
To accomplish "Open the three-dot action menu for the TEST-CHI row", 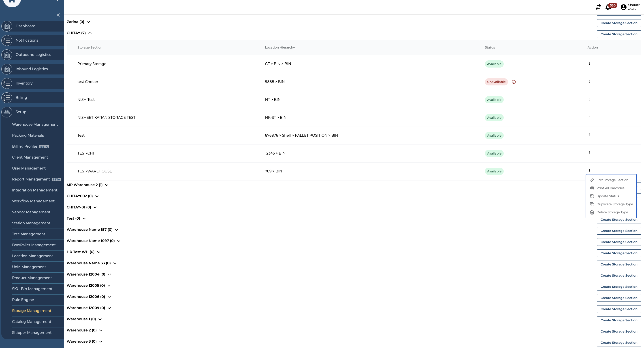I will pos(589,153).
